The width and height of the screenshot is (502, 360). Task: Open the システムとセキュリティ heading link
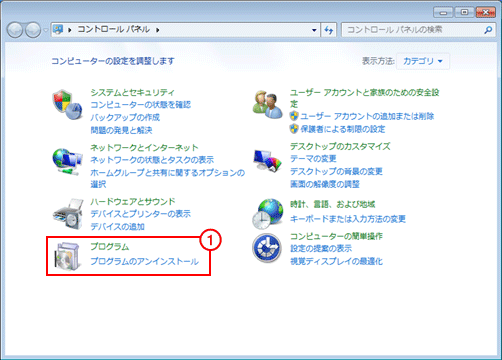(133, 93)
